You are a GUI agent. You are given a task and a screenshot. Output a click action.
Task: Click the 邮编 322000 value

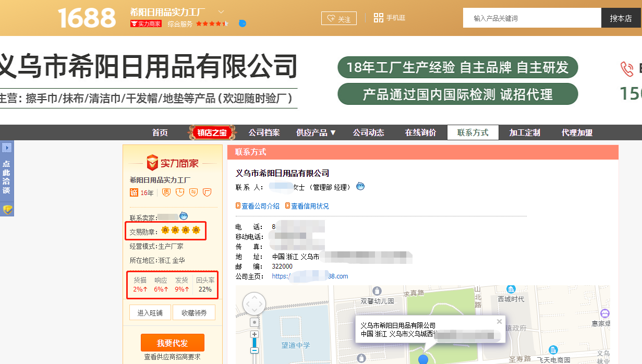pos(282,266)
